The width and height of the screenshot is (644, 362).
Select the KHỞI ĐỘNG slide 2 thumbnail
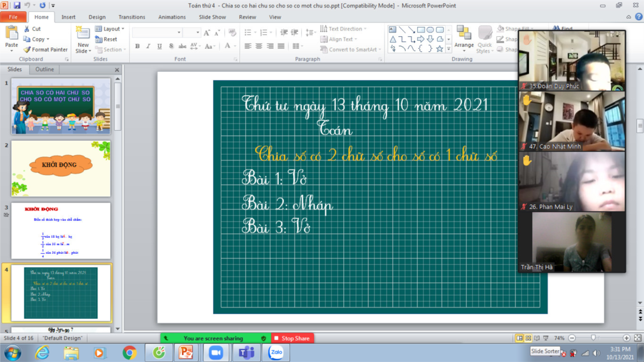click(x=61, y=168)
